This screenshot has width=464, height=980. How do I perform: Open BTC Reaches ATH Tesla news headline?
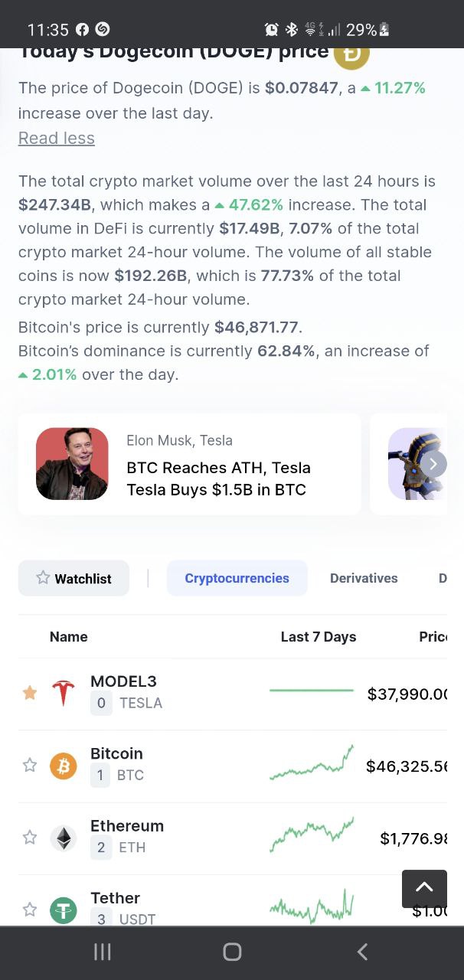[218, 479]
